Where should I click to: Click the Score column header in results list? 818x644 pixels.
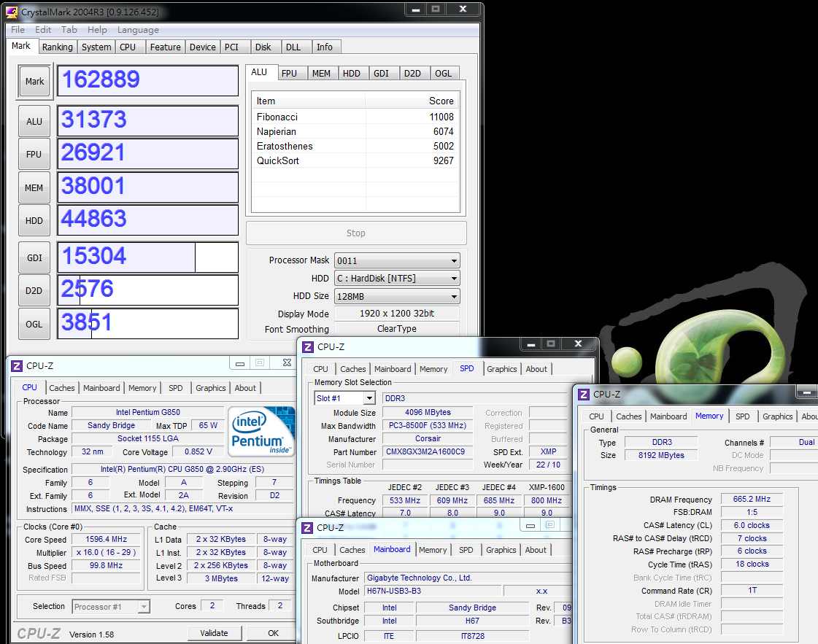413,101
